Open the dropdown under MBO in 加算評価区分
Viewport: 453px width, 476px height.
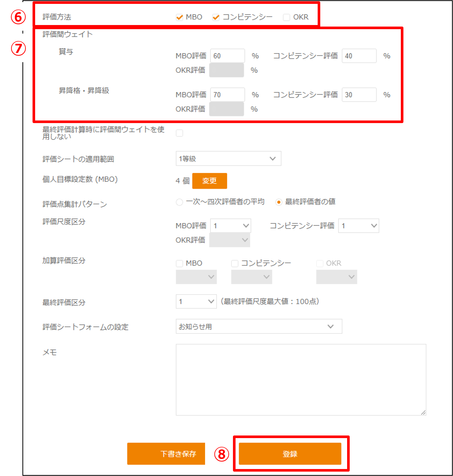(x=196, y=277)
